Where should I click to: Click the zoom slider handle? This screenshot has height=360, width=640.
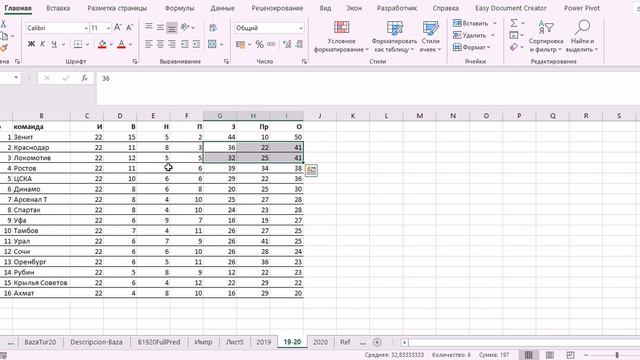(x=617, y=355)
